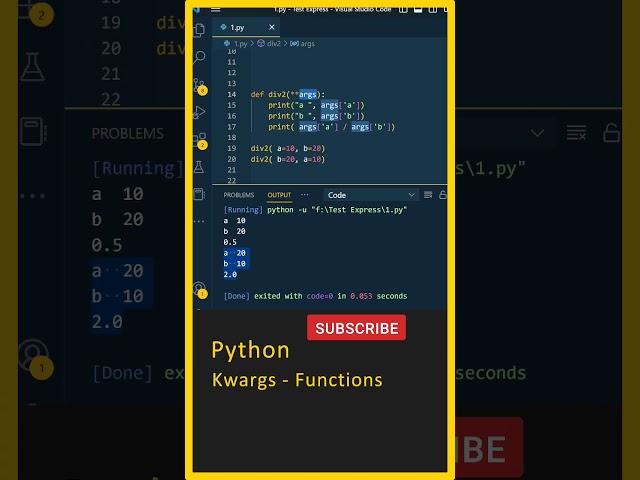This screenshot has height=480, width=640.
Task: Click line number 14 in the editor gutter
Action: [231, 94]
